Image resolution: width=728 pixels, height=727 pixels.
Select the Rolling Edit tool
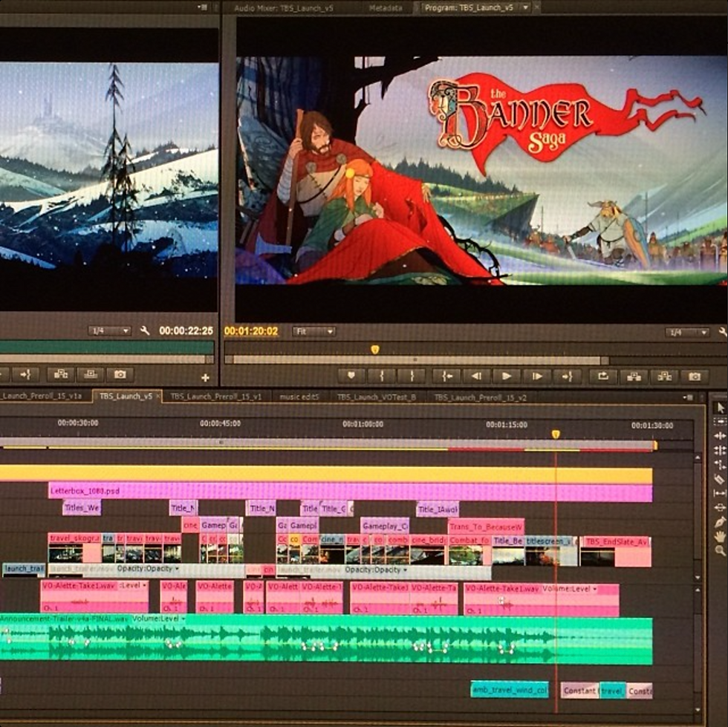point(720,450)
